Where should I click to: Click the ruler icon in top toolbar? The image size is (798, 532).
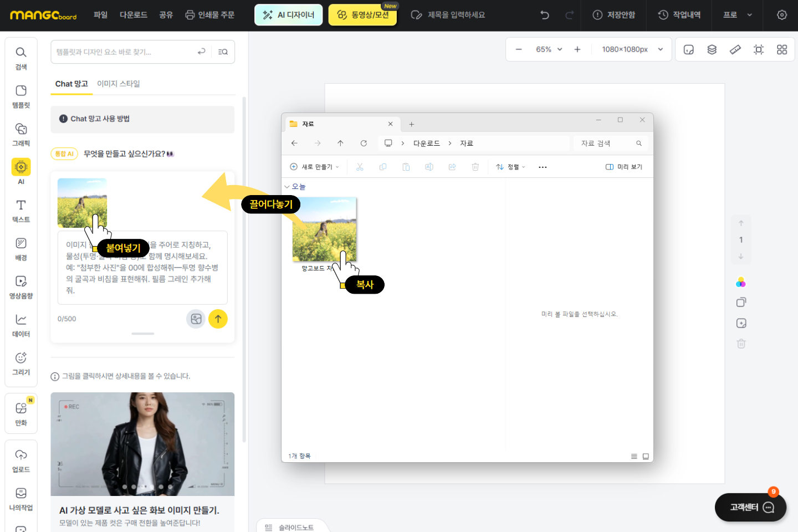(735, 50)
